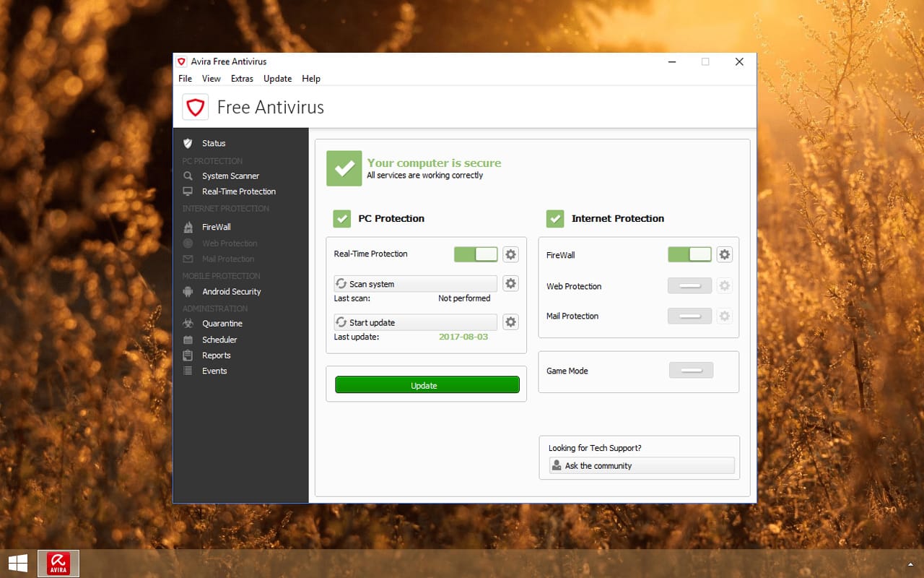Click the 'Not performed' last scan value
The image size is (924, 578).
[x=464, y=298]
